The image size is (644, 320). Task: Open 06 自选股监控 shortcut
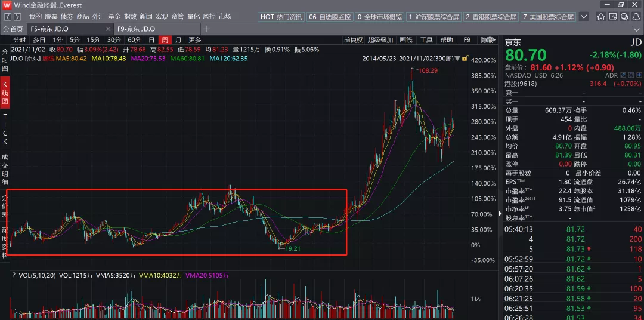coord(330,17)
